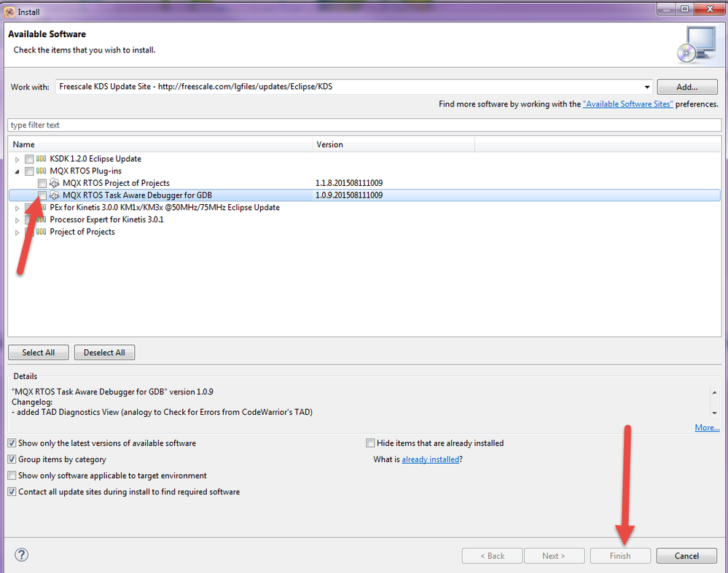728x573 pixels.
Task: Enable Hide items that are already installed
Action: [370, 443]
